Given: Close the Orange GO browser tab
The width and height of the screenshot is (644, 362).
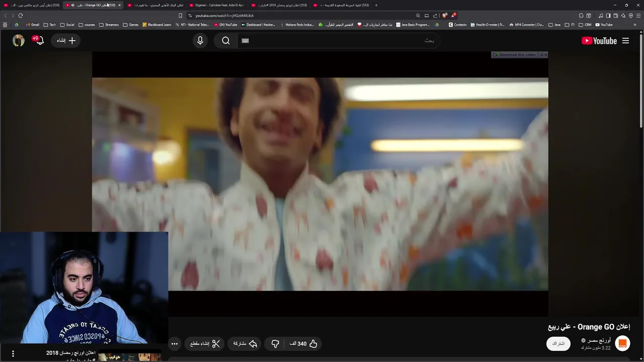Looking at the screenshot, I should pyautogui.click(x=119, y=5).
